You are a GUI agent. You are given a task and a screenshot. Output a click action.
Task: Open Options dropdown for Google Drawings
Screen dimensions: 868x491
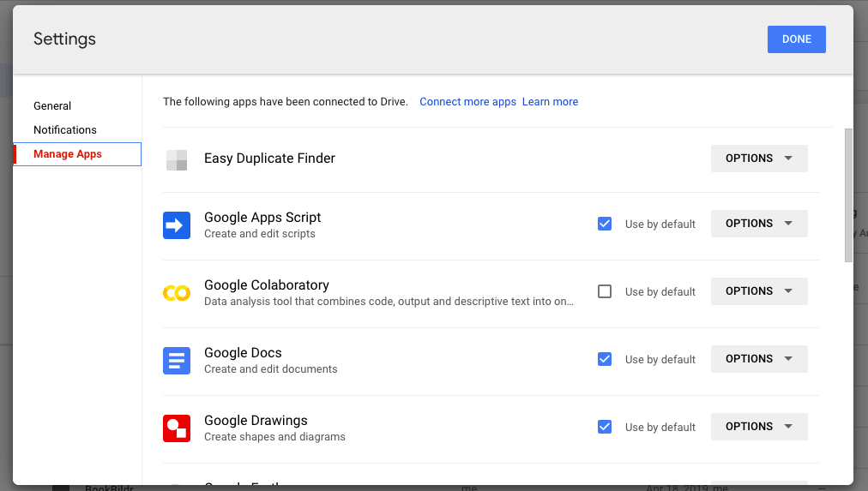coord(759,427)
